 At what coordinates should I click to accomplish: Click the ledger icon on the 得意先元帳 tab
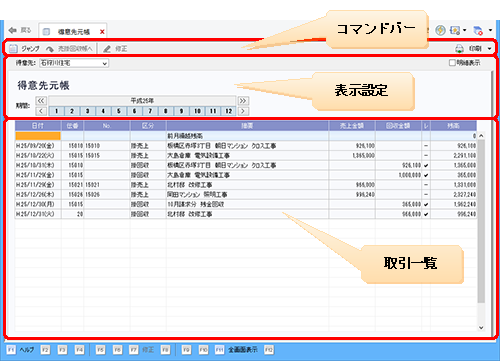46,32
